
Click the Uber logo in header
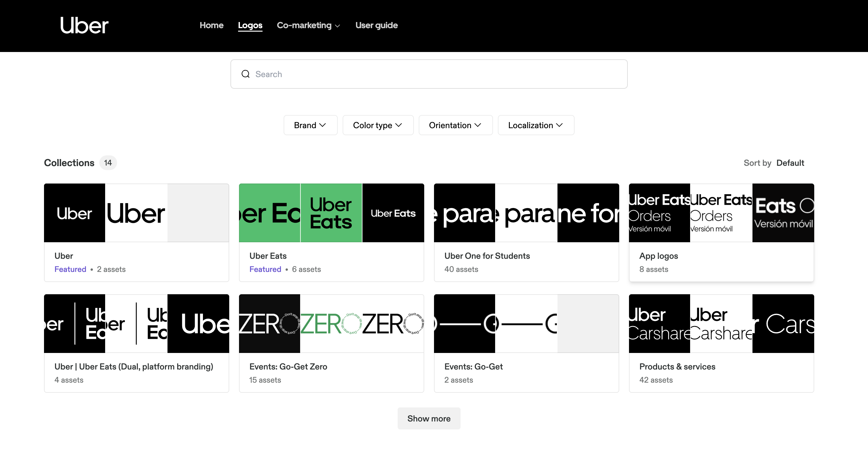point(84,25)
